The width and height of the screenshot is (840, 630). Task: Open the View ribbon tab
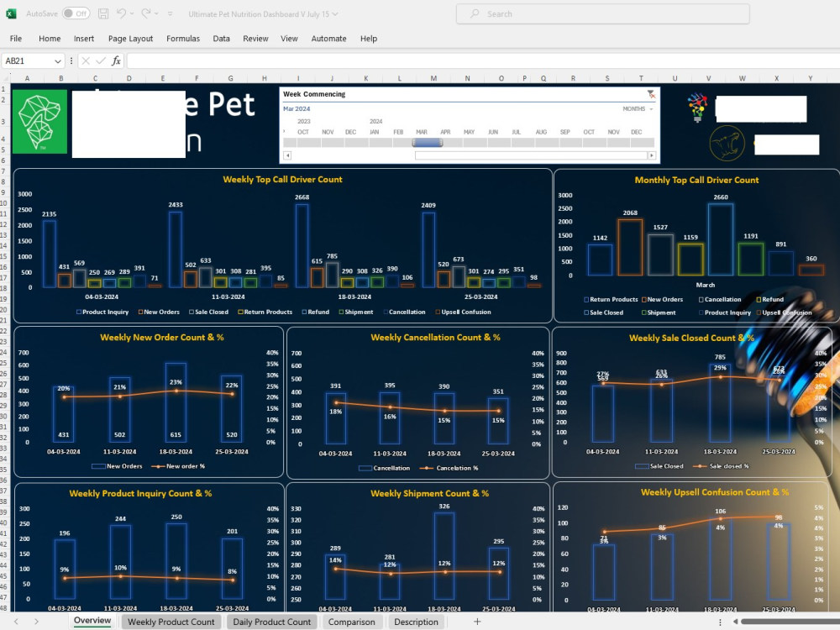(x=289, y=39)
